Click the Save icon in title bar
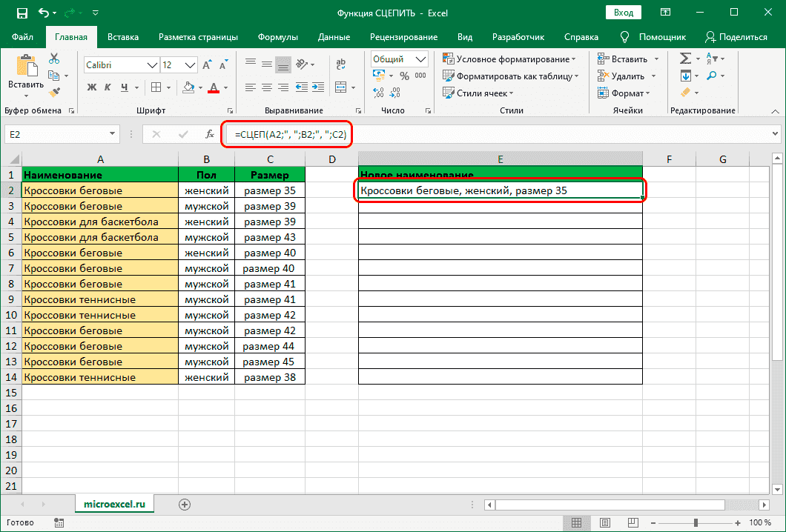This screenshot has width=786, height=532. 22,13
